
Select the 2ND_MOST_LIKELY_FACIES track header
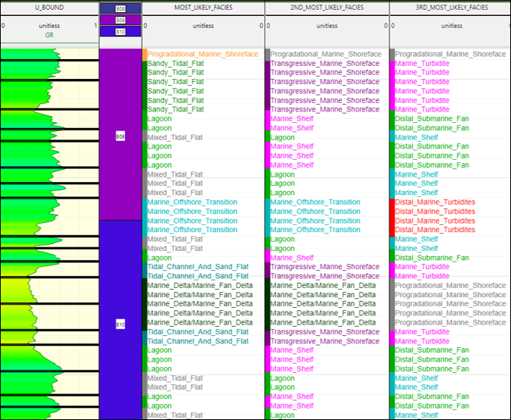(x=327, y=8)
